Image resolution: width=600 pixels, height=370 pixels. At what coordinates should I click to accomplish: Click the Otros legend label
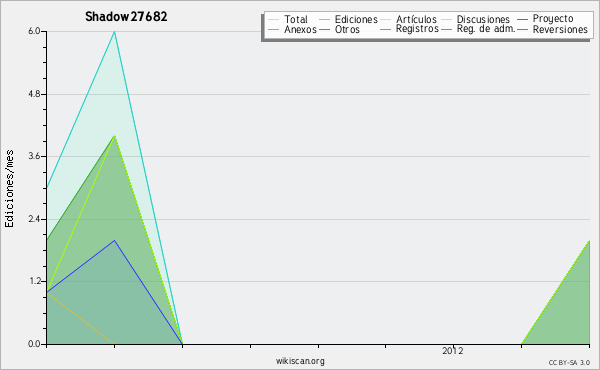pyautogui.click(x=347, y=29)
